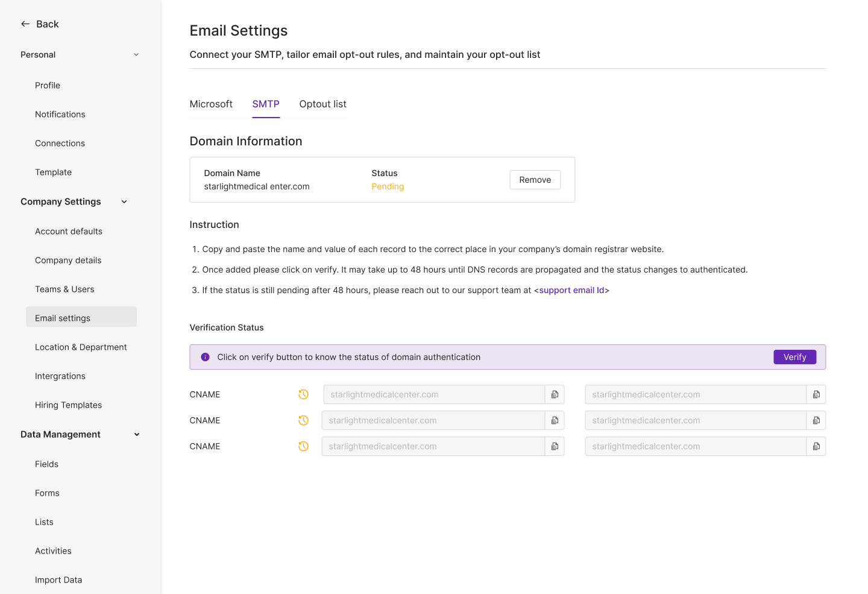Collapse the Data Management section chevron

pyautogui.click(x=137, y=435)
